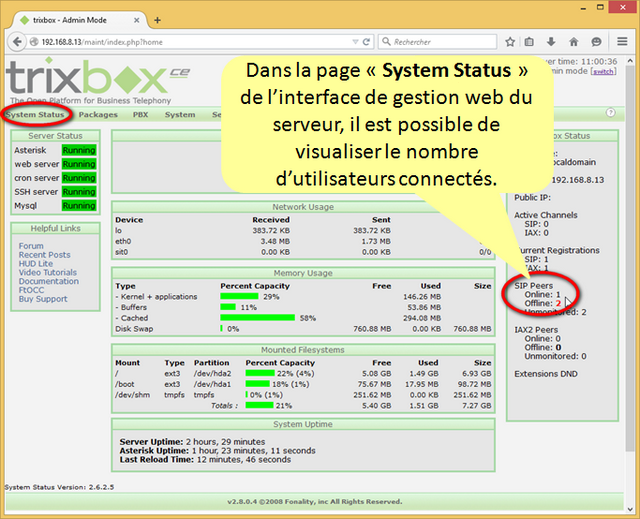Open the PBX menu

140,115
